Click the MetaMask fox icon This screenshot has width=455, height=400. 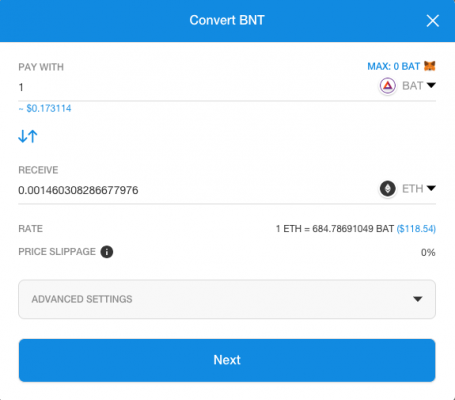(430, 66)
